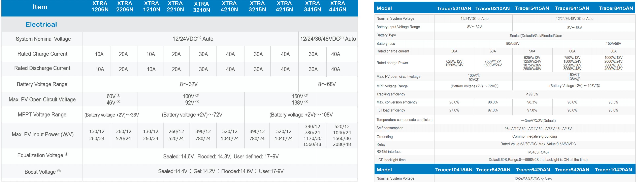Select the XTRA 4415N column header
Image resolution: width=644 pixels, height=182 pixels.
pos(337,6)
